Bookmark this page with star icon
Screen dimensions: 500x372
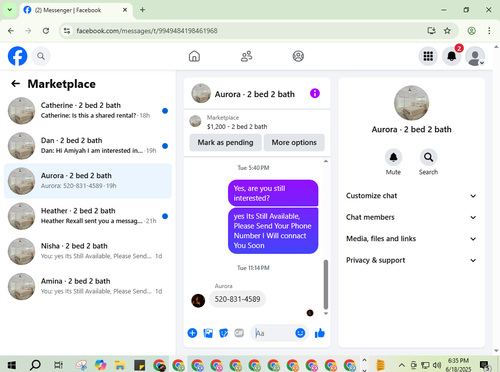(x=447, y=31)
